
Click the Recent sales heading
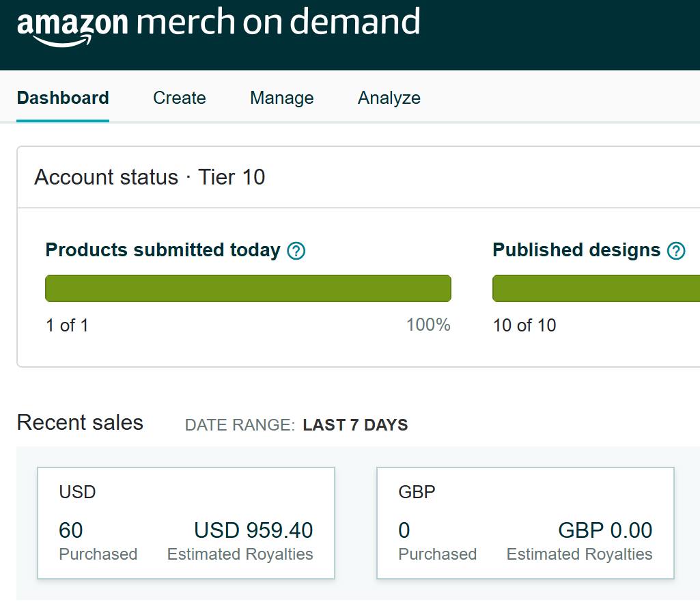pos(79,422)
